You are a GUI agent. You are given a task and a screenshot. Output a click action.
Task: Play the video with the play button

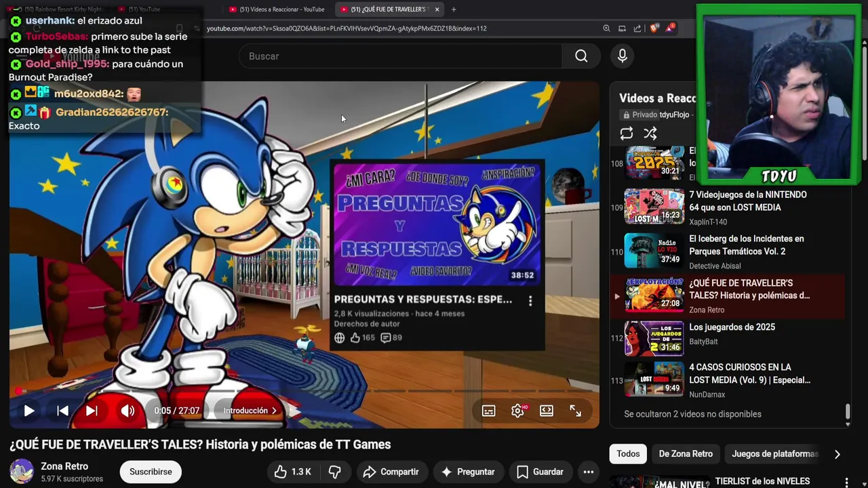(28, 411)
